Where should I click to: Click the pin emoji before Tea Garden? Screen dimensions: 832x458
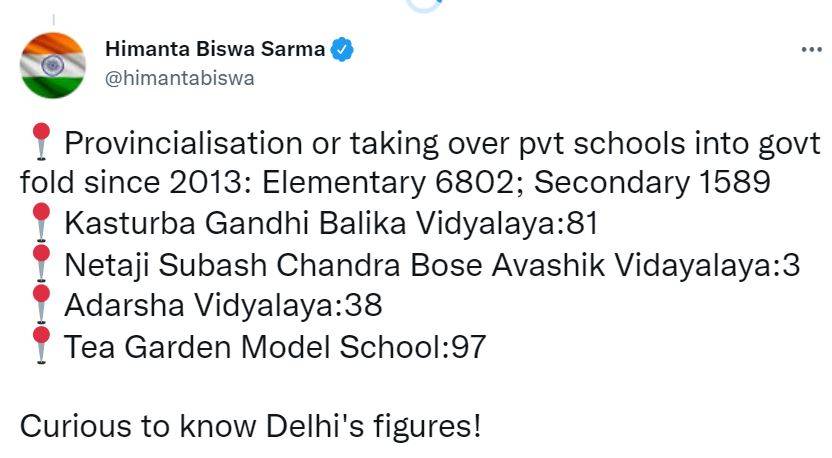(x=39, y=346)
